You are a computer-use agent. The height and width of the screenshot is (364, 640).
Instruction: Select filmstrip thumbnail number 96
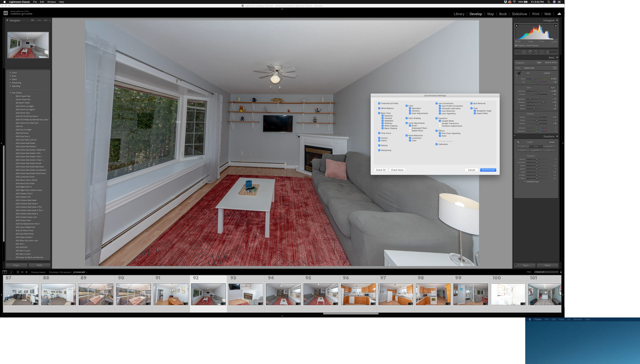click(358, 294)
